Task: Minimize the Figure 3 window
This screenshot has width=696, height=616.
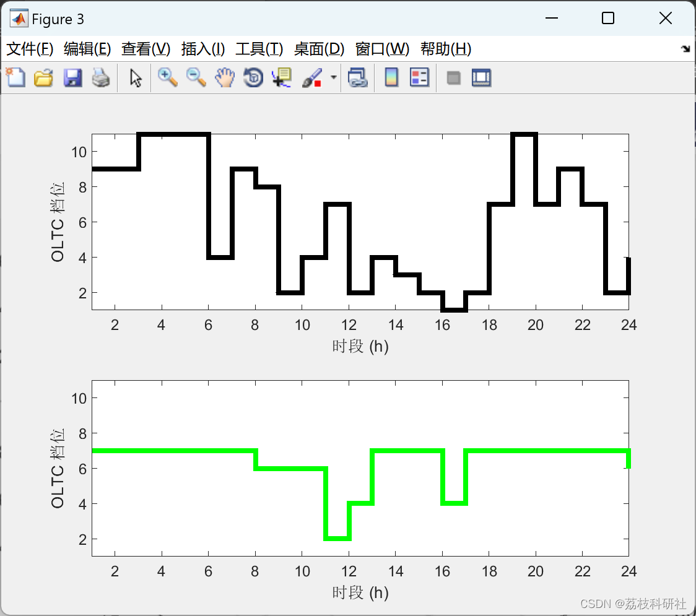Action: click(552, 18)
